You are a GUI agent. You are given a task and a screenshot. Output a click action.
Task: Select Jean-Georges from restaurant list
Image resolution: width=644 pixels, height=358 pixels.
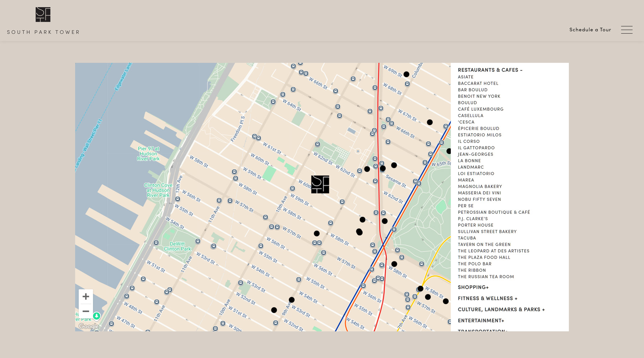(475, 154)
